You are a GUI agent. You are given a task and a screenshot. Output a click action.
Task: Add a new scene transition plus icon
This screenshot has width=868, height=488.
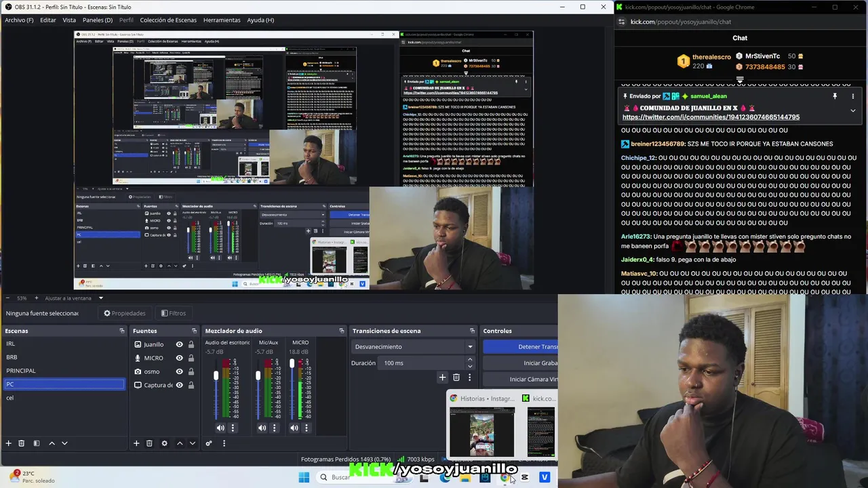click(x=442, y=378)
